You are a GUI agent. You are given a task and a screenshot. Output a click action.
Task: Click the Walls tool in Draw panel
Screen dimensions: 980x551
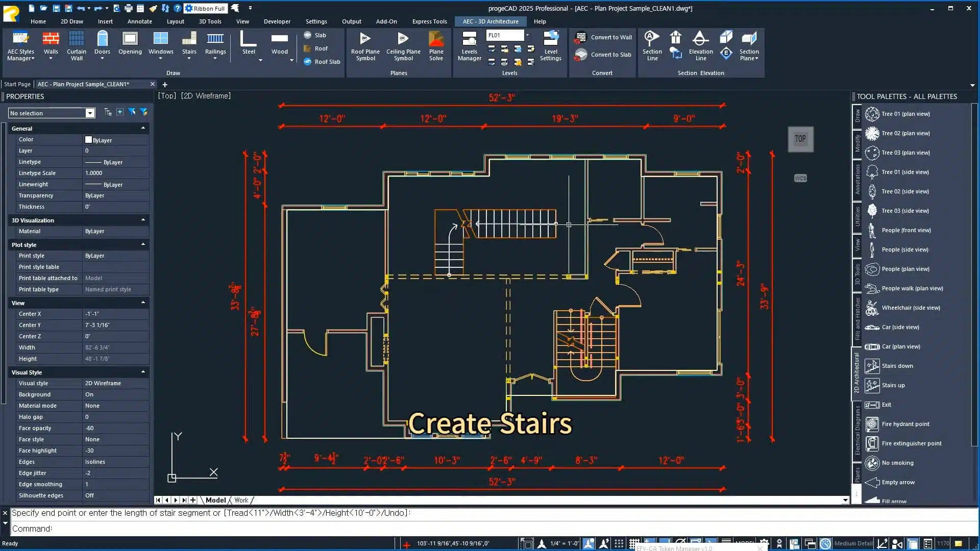pos(50,43)
